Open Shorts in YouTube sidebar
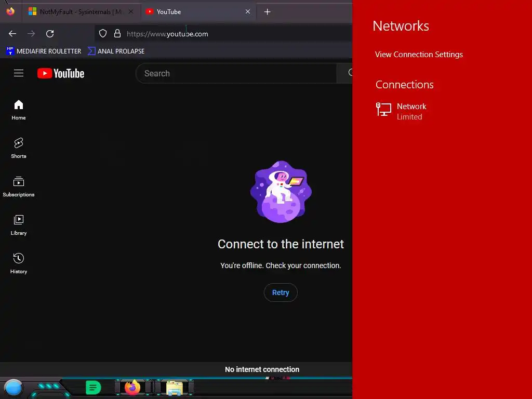This screenshot has height=399, width=532. (19, 148)
